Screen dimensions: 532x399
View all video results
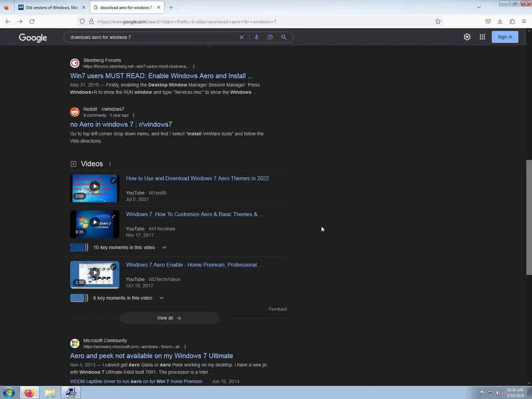(x=169, y=318)
